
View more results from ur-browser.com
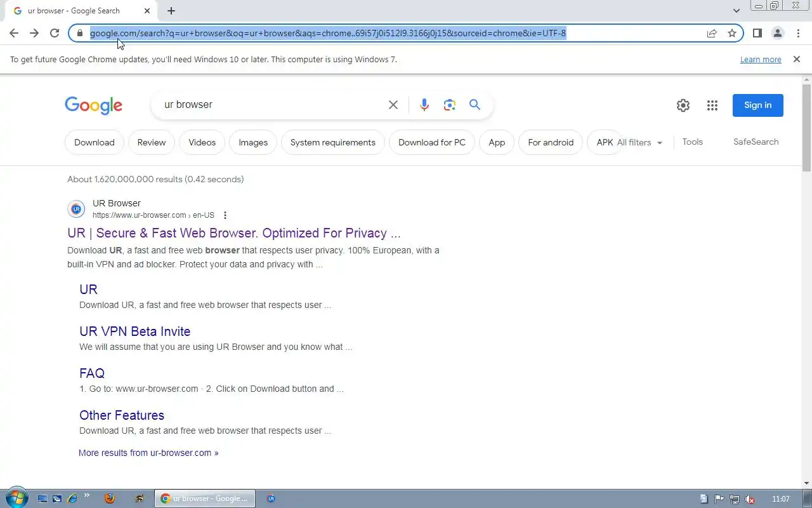pos(148,453)
